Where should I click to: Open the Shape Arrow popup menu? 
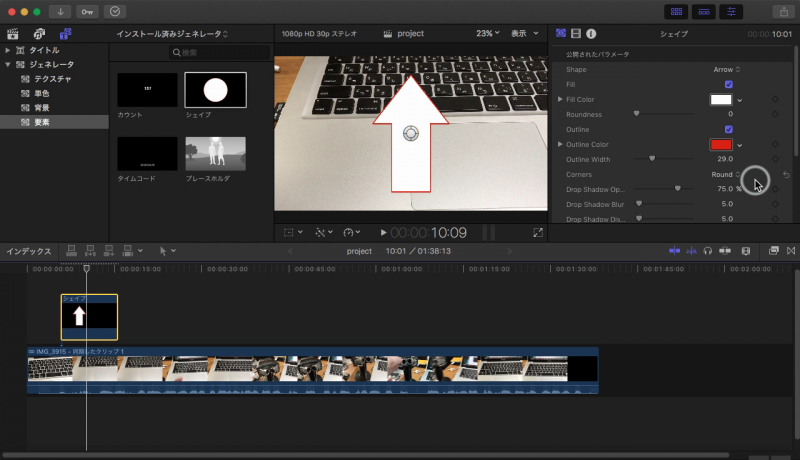(x=725, y=69)
